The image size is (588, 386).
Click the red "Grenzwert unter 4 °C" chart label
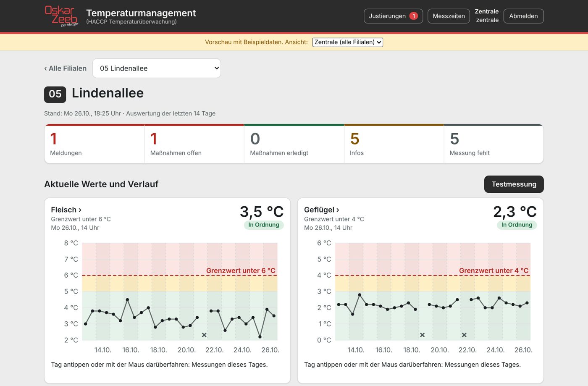494,270
